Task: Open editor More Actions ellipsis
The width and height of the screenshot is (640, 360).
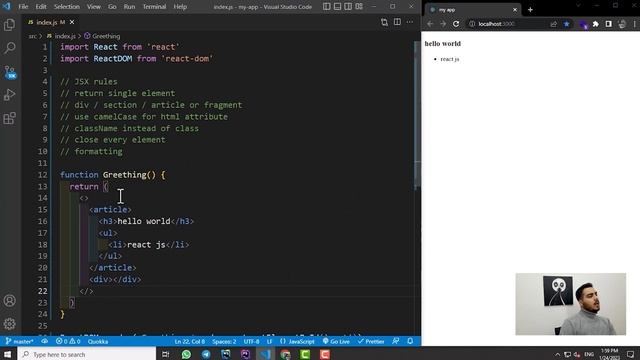Action: 410,22
